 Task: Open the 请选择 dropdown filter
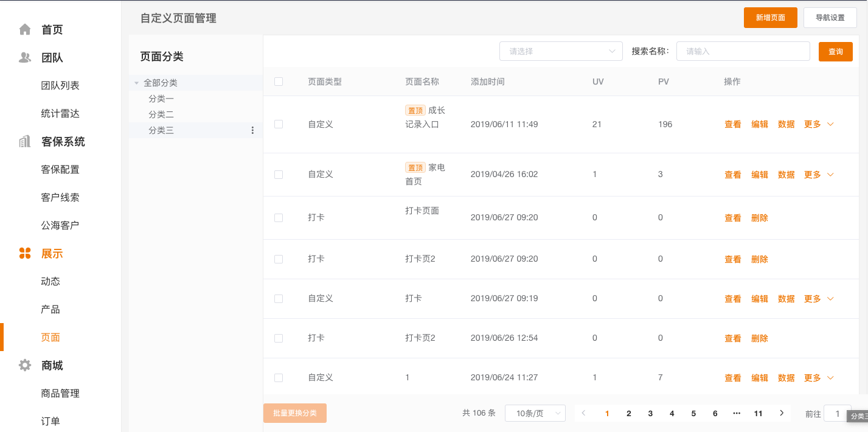click(x=561, y=51)
